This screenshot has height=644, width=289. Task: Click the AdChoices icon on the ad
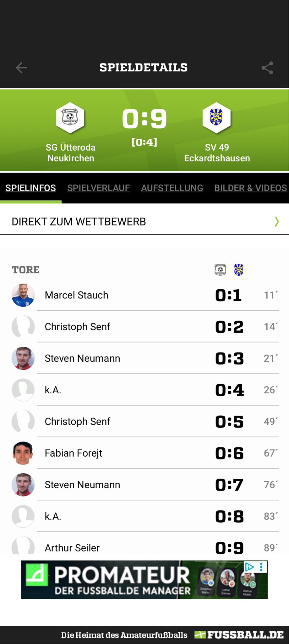pos(250,567)
